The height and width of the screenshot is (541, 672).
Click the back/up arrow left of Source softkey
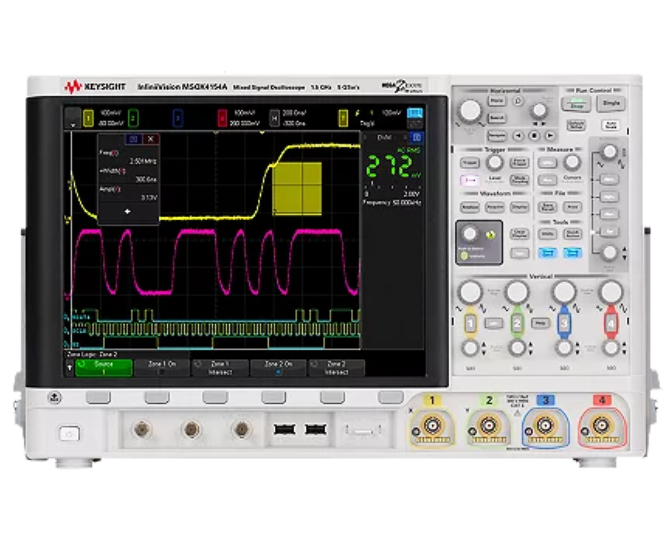[x=70, y=368]
